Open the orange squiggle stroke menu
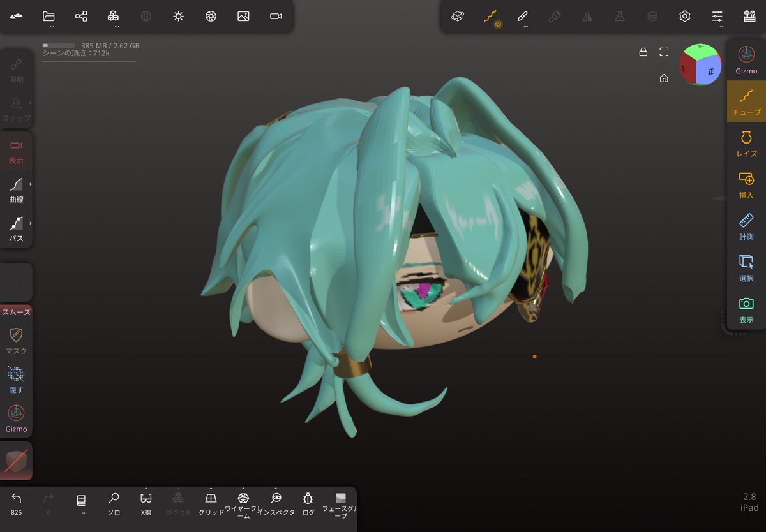The width and height of the screenshot is (766, 532). 490,16
